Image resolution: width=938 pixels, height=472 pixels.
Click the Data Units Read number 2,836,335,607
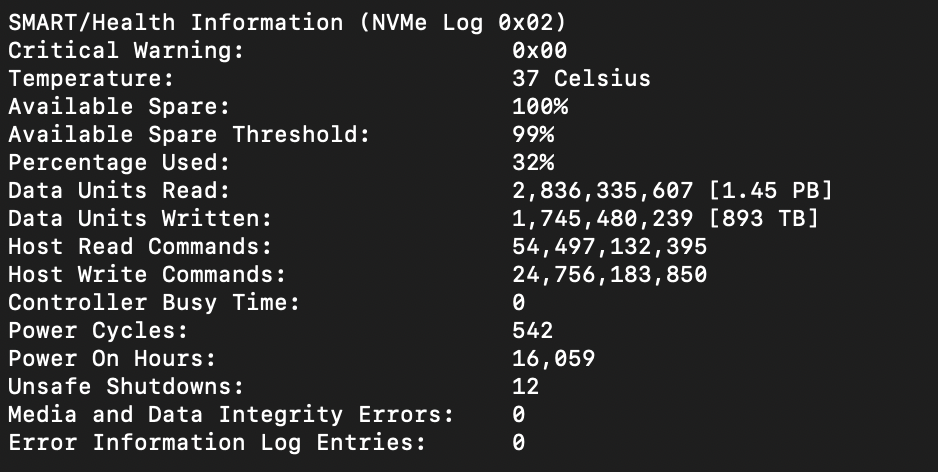click(602, 191)
